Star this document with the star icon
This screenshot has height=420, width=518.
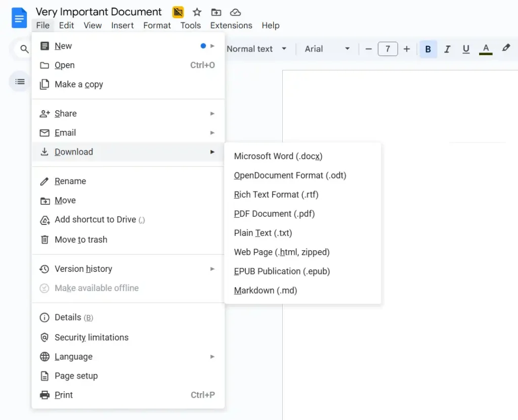click(x=197, y=12)
